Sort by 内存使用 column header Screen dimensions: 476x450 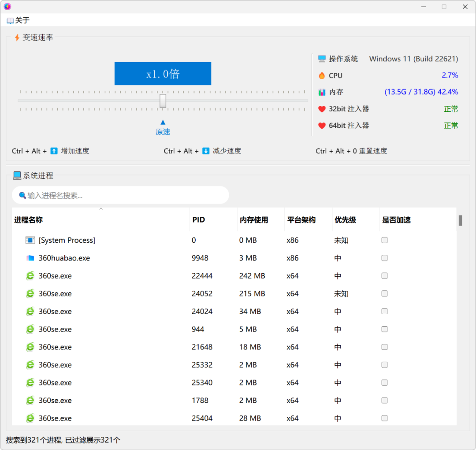[261, 220]
